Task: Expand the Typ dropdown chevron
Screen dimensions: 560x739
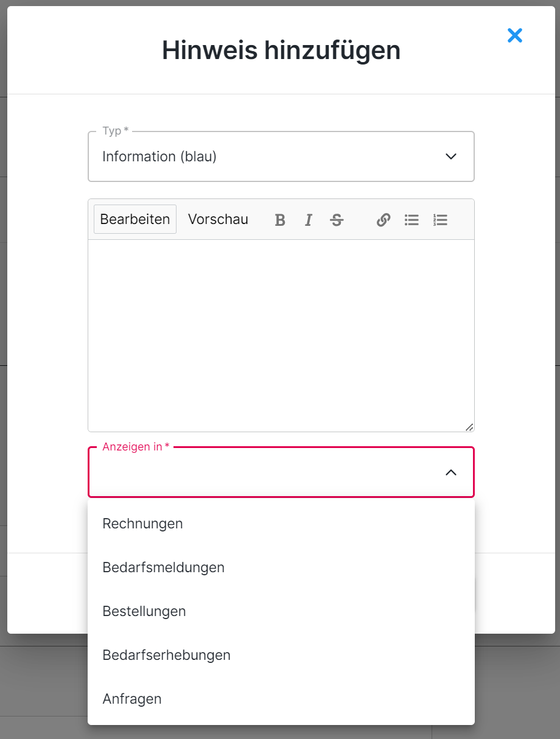Action: click(x=451, y=156)
